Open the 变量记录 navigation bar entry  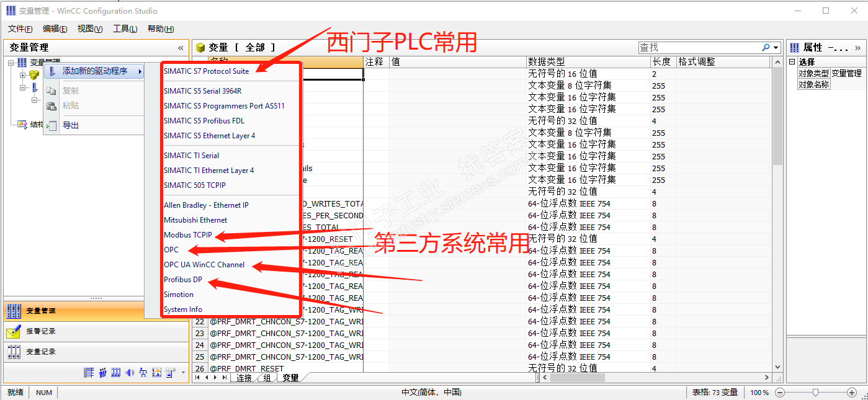(x=96, y=352)
